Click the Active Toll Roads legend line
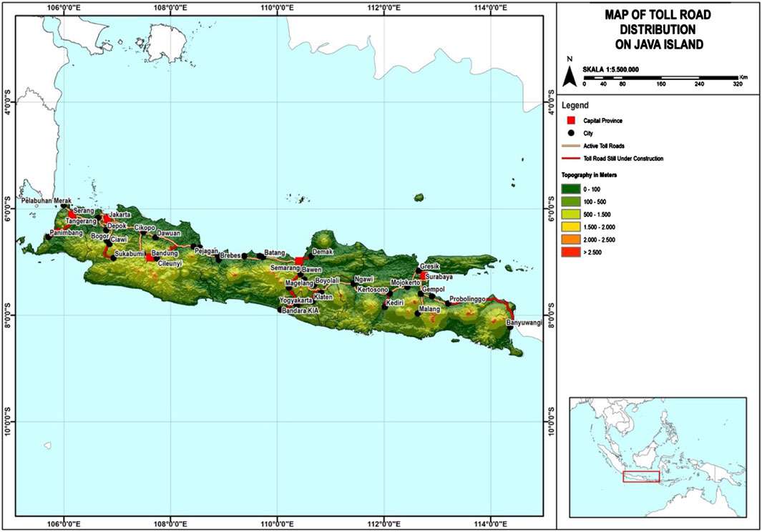Viewport: 762px width, 532px height. coord(570,146)
